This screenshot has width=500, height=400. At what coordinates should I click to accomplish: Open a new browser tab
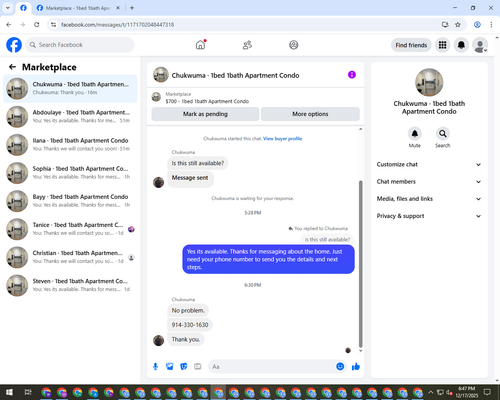[132, 8]
